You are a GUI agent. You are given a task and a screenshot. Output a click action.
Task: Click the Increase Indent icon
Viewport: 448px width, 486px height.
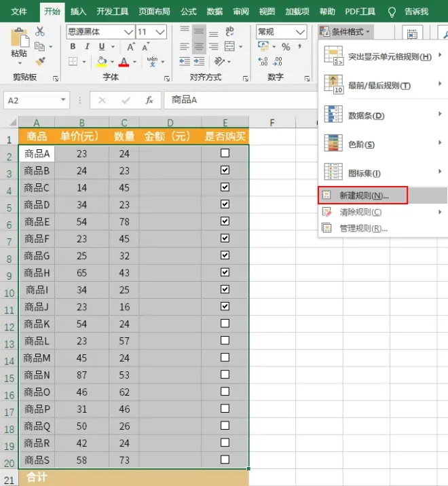coord(199,61)
